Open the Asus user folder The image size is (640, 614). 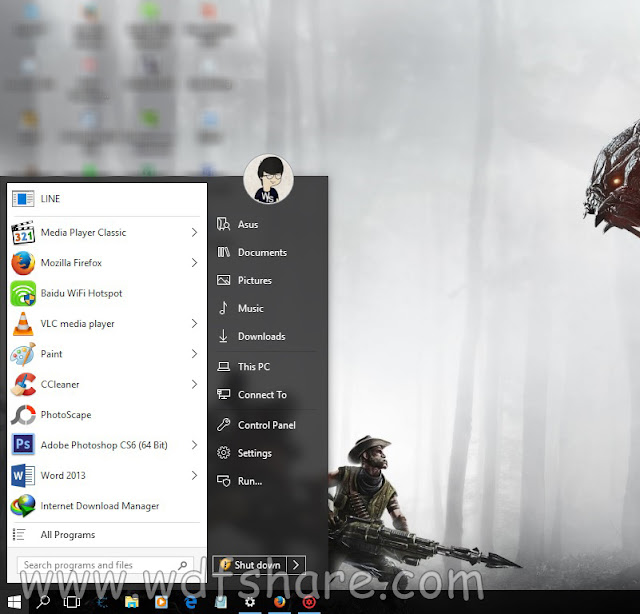coord(267,225)
